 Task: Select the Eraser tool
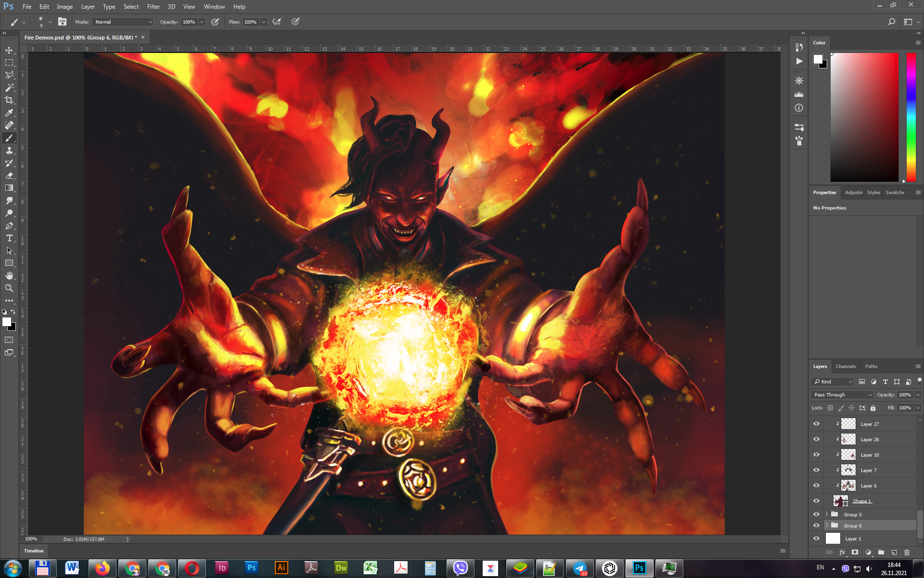[9, 175]
